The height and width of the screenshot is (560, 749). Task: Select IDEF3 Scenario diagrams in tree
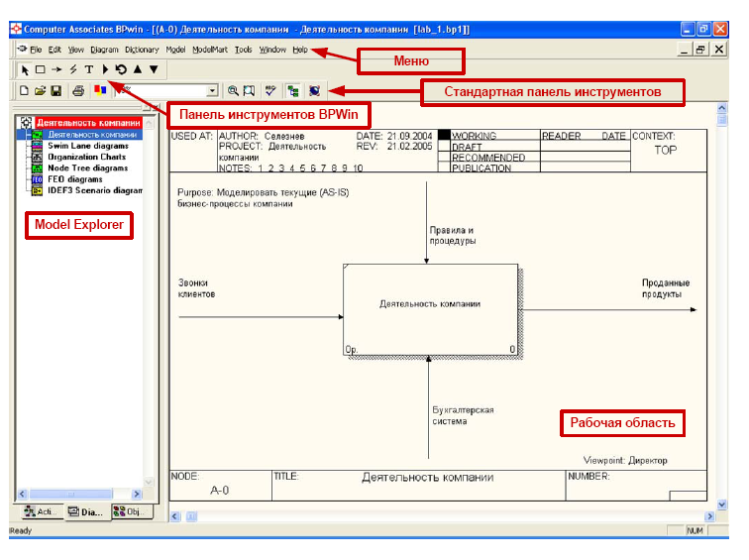coord(94,190)
